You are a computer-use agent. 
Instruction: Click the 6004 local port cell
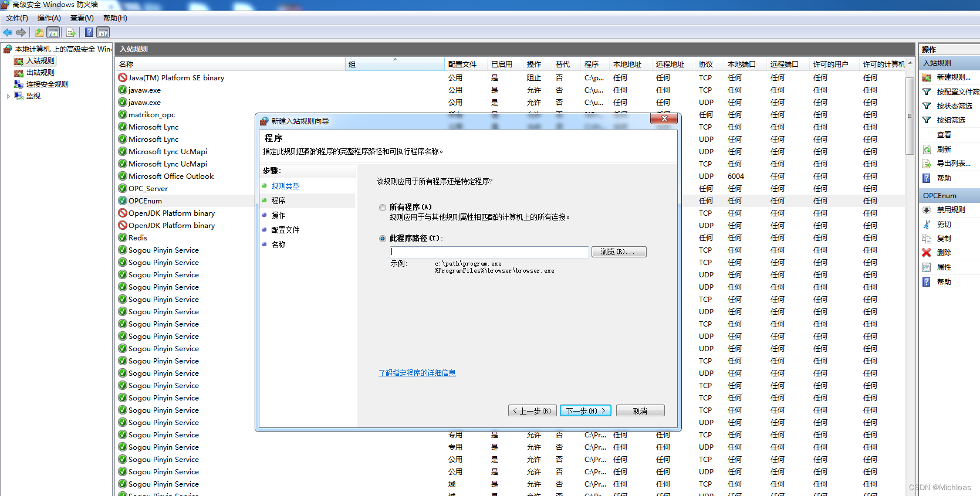coord(736,176)
